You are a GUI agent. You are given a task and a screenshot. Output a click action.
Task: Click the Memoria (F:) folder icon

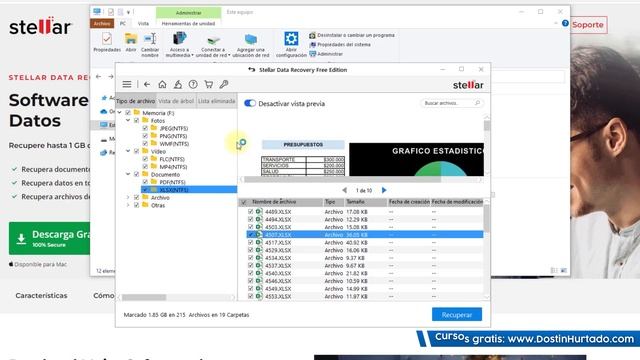point(137,113)
